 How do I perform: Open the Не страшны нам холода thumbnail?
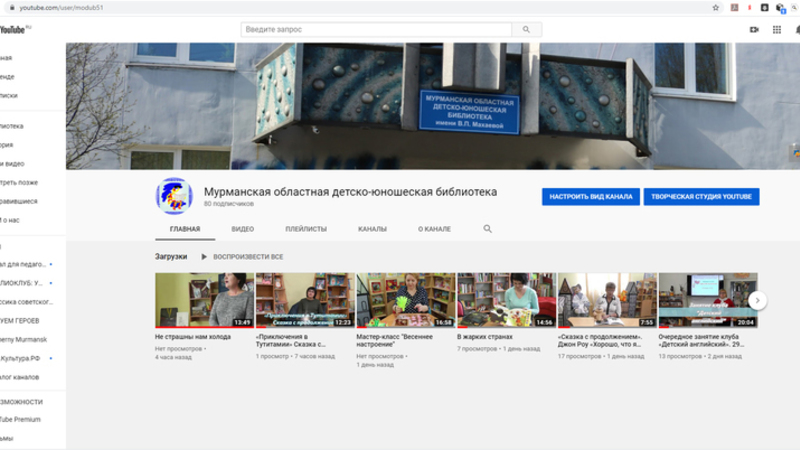point(203,300)
